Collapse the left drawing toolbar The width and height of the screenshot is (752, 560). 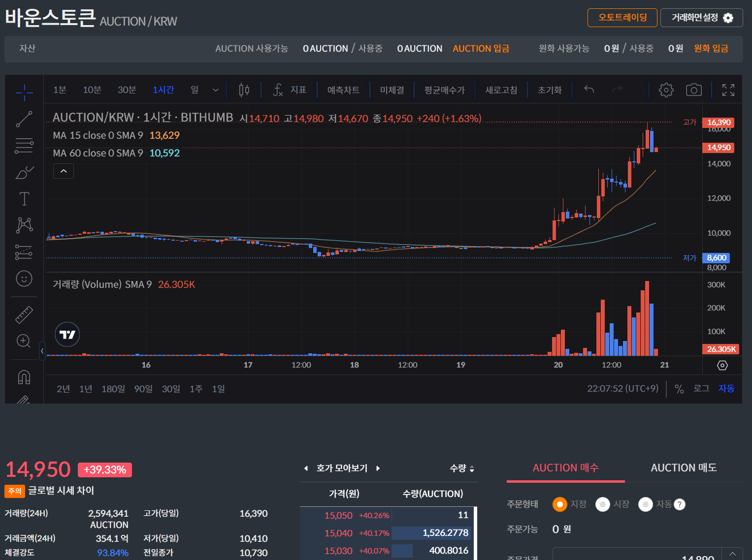(x=42, y=351)
